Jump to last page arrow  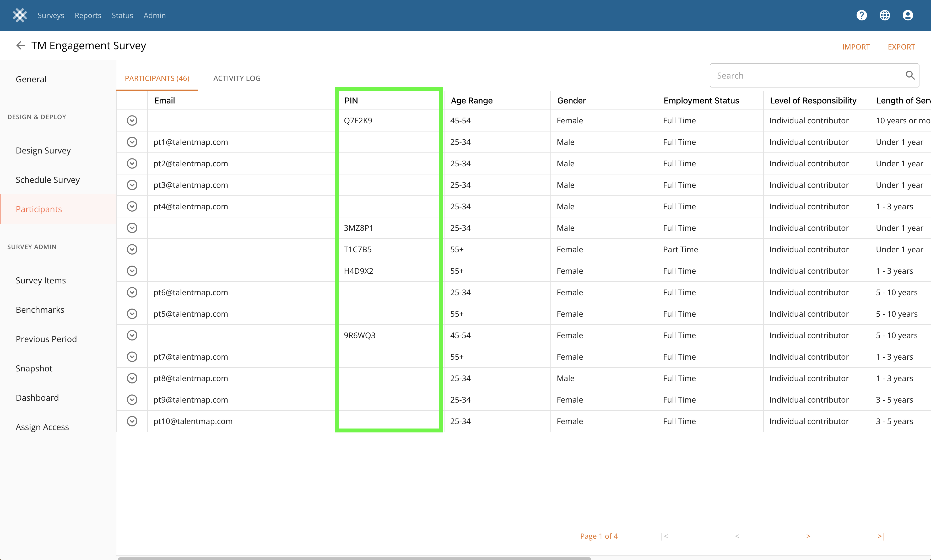pyautogui.click(x=881, y=536)
